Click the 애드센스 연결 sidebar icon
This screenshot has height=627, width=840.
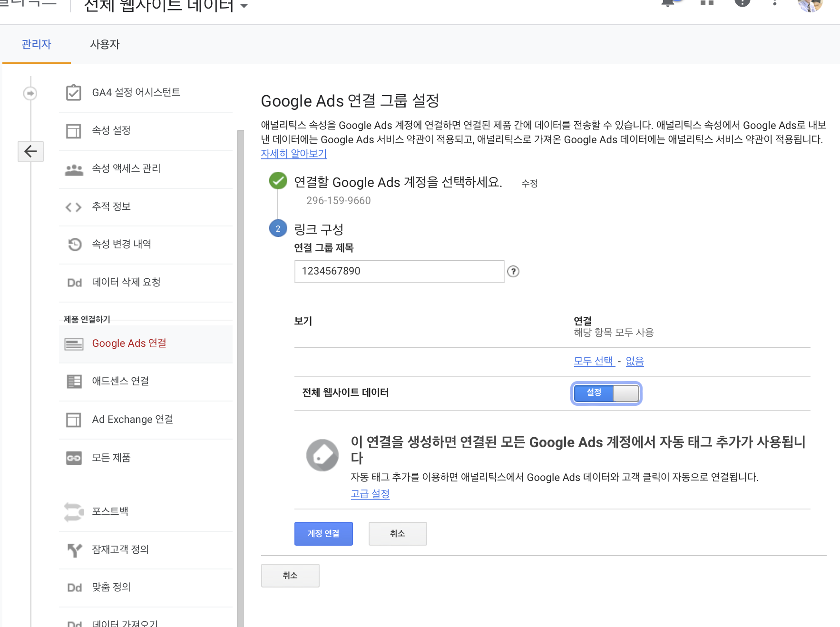pyautogui.click(x=74, y=382)
